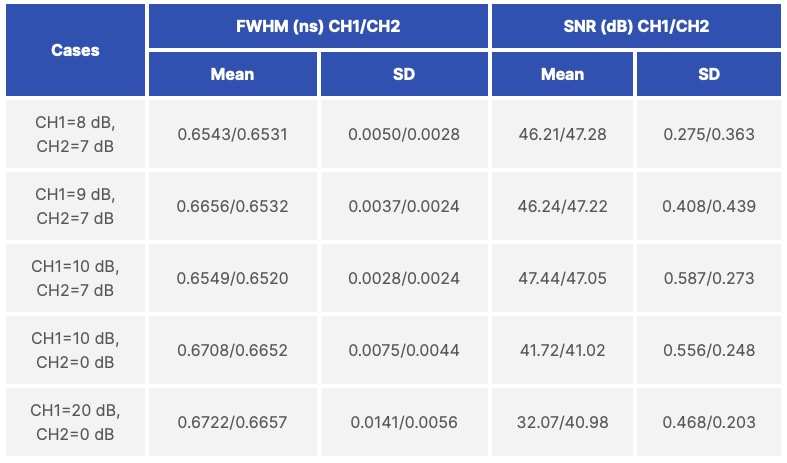Click the 32.07/40.98 SNR mean cell

click(562, 422)
